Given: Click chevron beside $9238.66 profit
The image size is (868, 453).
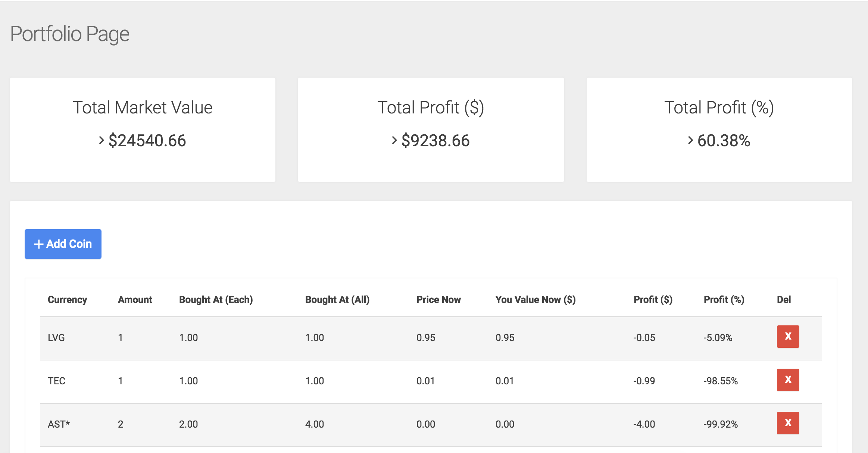Looking at the screenshot, I should coord(394,140).
